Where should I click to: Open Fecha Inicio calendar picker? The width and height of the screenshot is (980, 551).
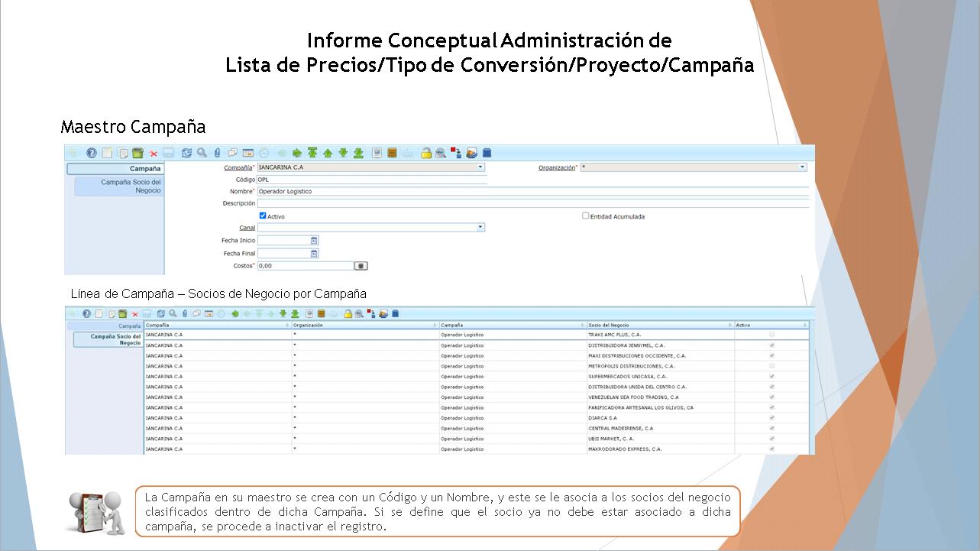(x=314, y=240)
